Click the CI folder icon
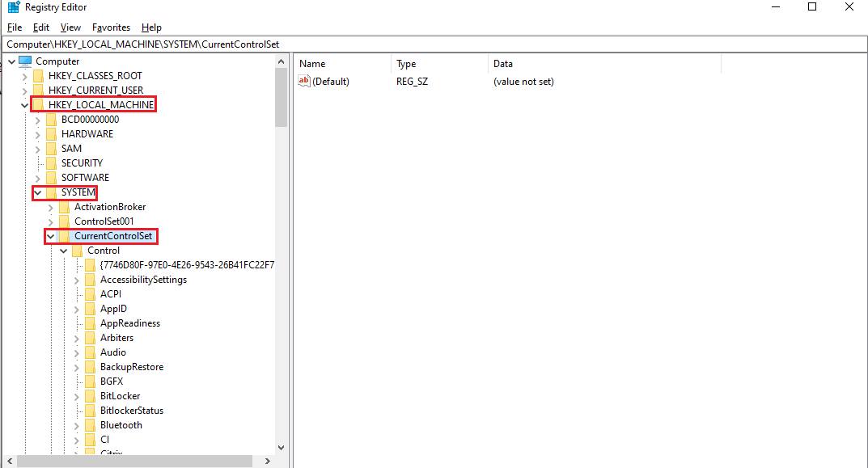This screenshot has width=868, height=468. (91, 439)
